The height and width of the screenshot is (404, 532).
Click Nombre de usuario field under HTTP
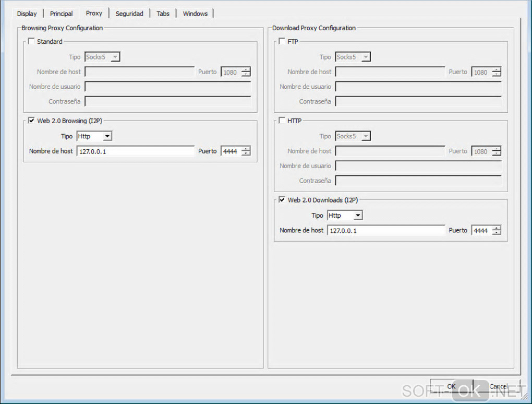pos(418,166)
